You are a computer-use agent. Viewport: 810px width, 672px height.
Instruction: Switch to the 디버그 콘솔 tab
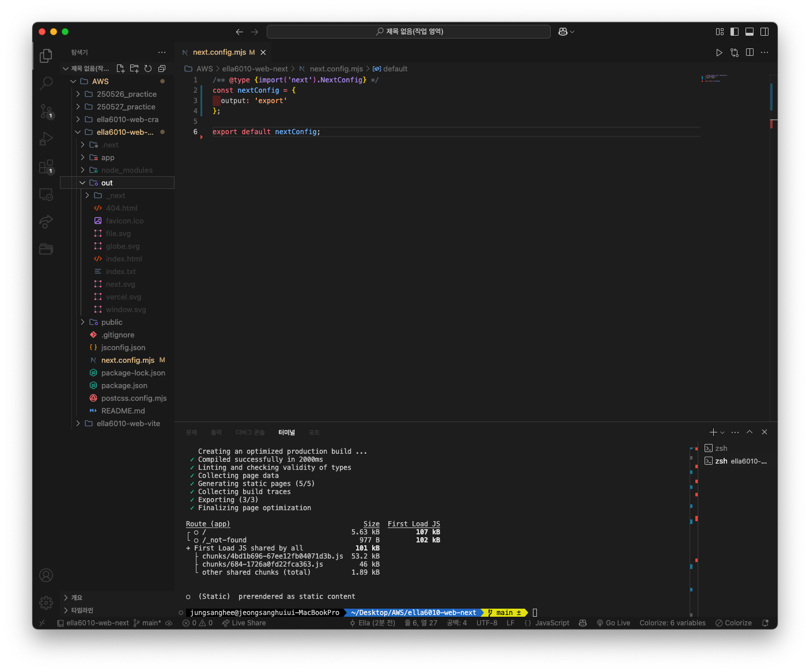[x=250, y=432]
